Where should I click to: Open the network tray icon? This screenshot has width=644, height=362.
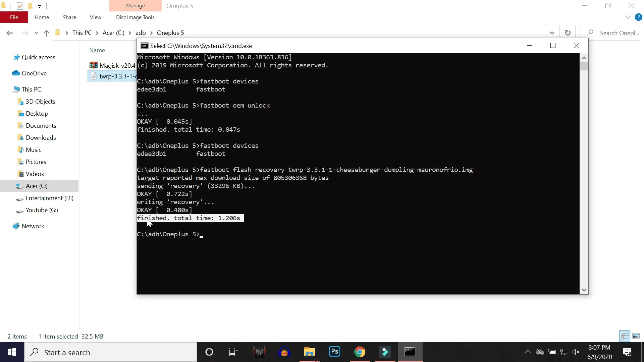564,352
